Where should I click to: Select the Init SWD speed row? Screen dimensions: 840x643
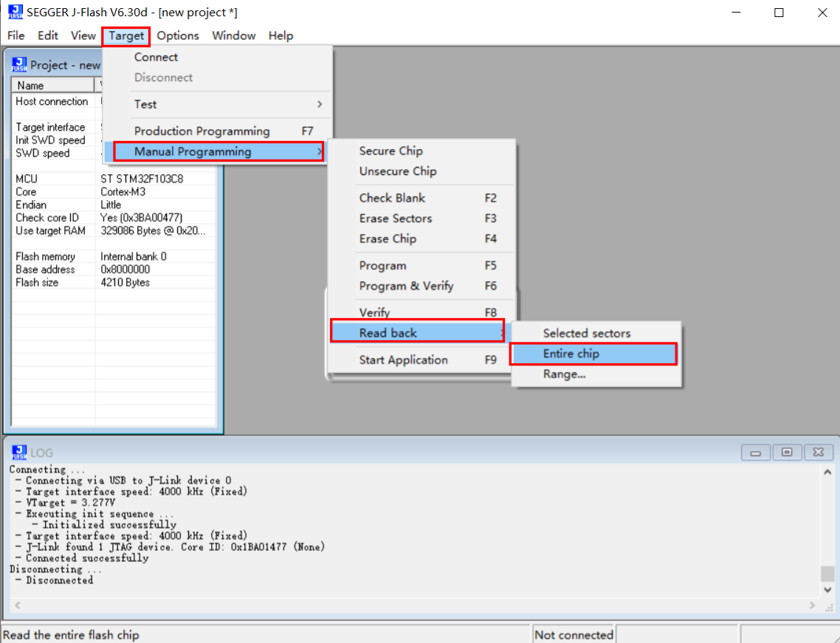[50, 140]
